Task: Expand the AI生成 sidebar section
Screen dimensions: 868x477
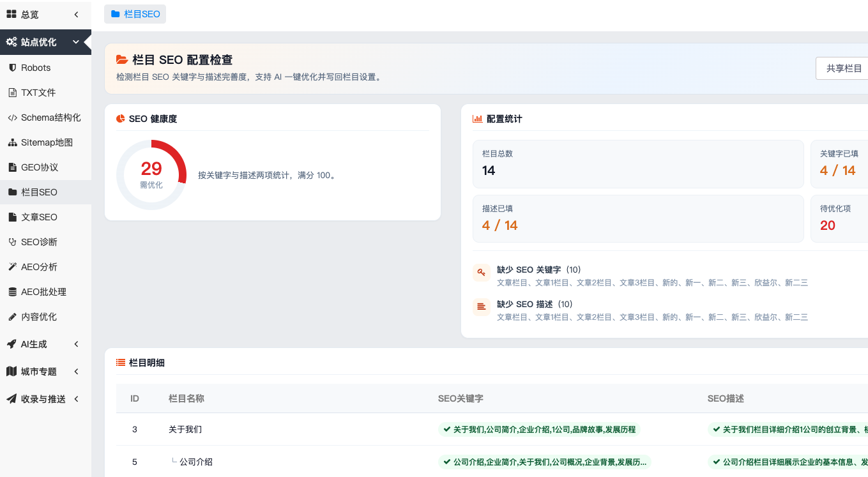Action: click(45, 344)
